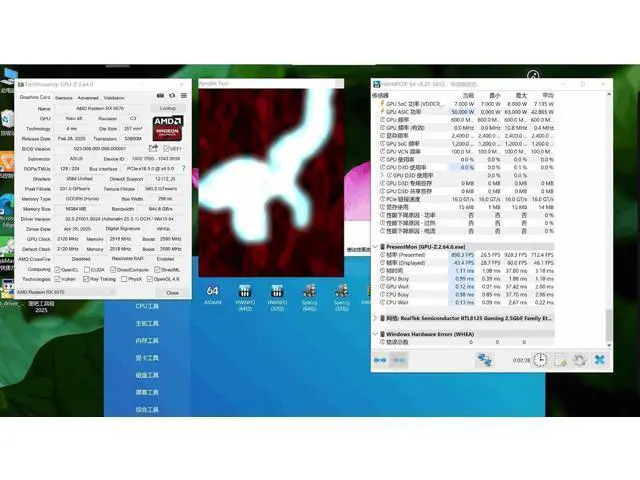Image resolution: width=640 pixels, height=480 pixels.
Task: Select the 内存工具 category
Action: [x=147, y=340]
